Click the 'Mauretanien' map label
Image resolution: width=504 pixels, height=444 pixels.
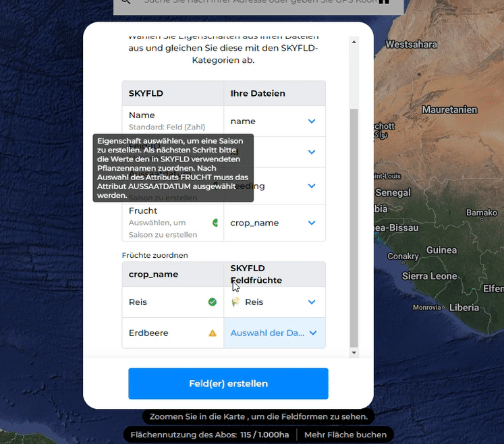tap(449, 109)
